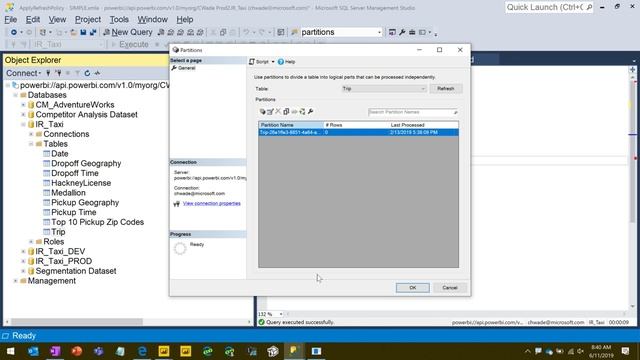Click View connection properties link

211,203
